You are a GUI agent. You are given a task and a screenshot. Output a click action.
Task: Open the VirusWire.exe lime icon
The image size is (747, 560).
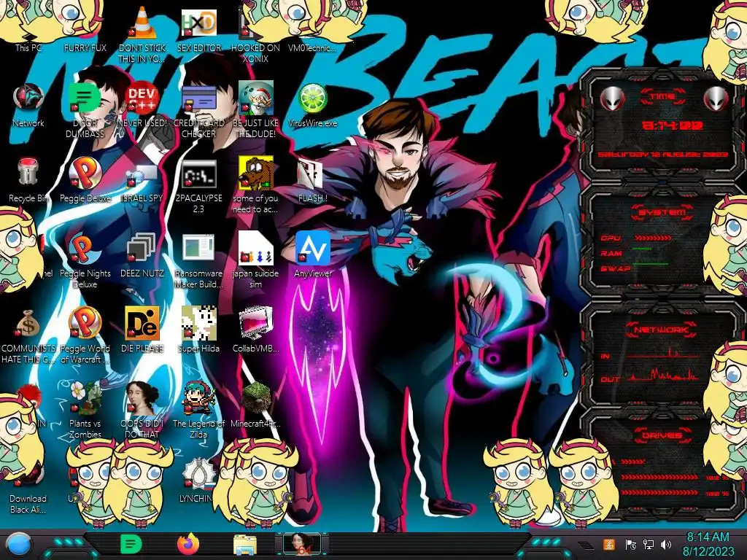pos(312,105)
